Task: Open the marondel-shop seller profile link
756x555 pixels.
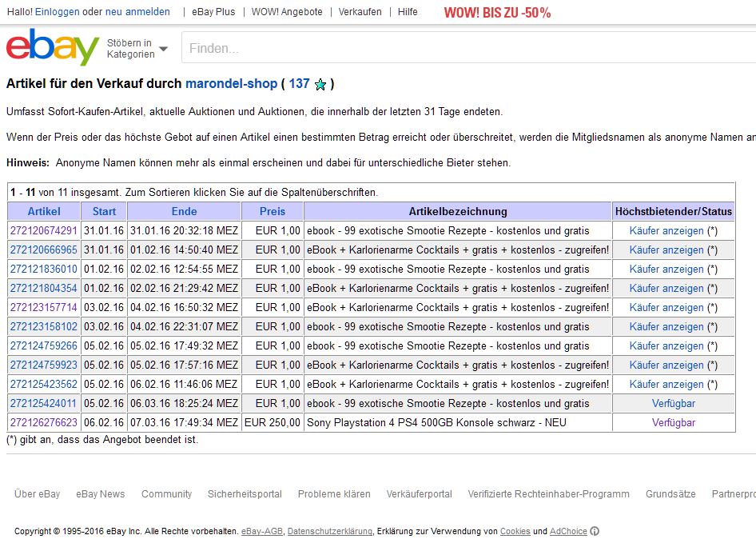Action: point(231,83)
